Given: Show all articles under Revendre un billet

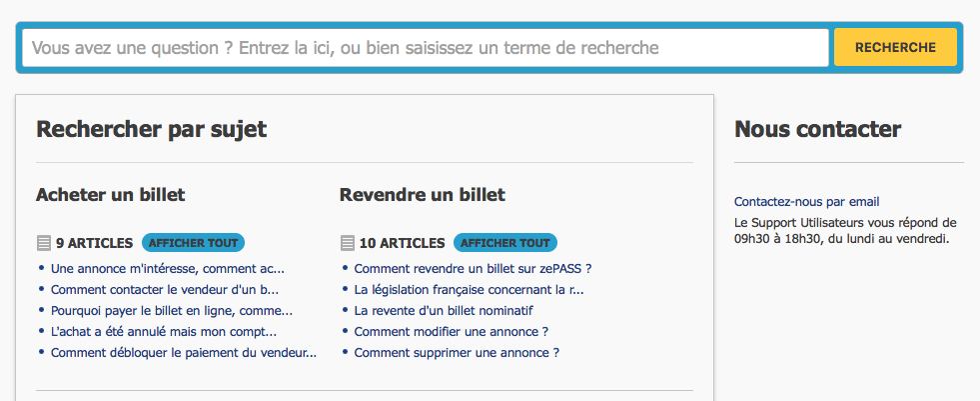Looking at the screenshot, I should (x=505, y=243).
